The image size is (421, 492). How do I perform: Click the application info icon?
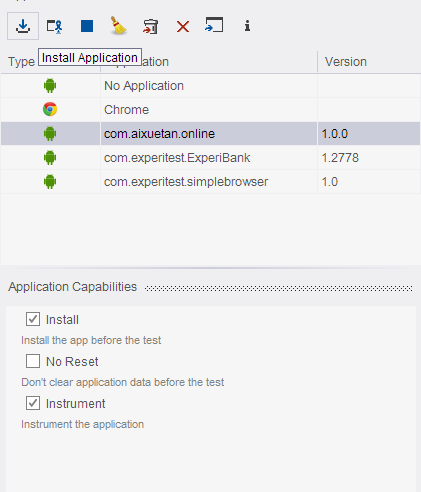247,26
